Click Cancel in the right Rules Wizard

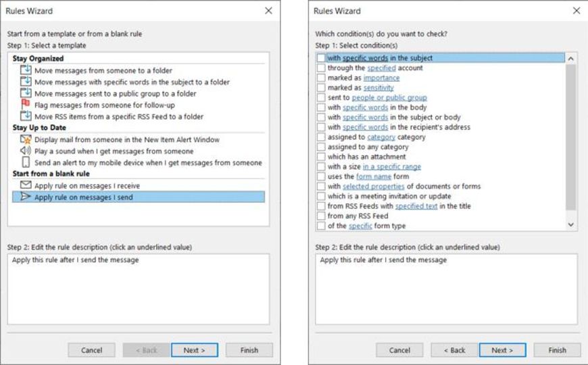399,350
